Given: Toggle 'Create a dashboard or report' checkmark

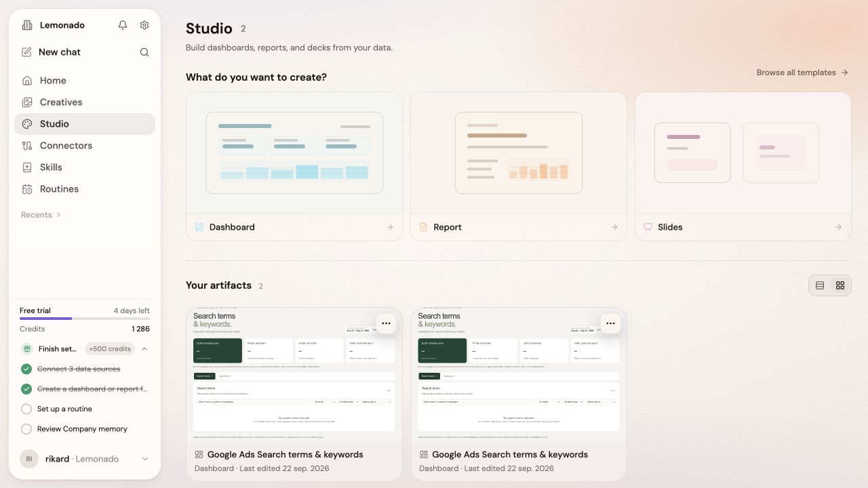Looking at the screenshot, I should coord(26,389).
